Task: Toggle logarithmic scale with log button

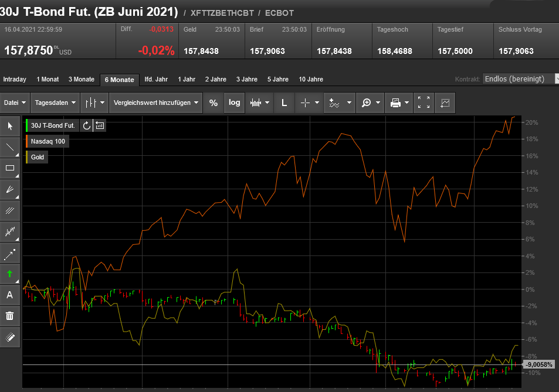Action: tap(235, 103)
